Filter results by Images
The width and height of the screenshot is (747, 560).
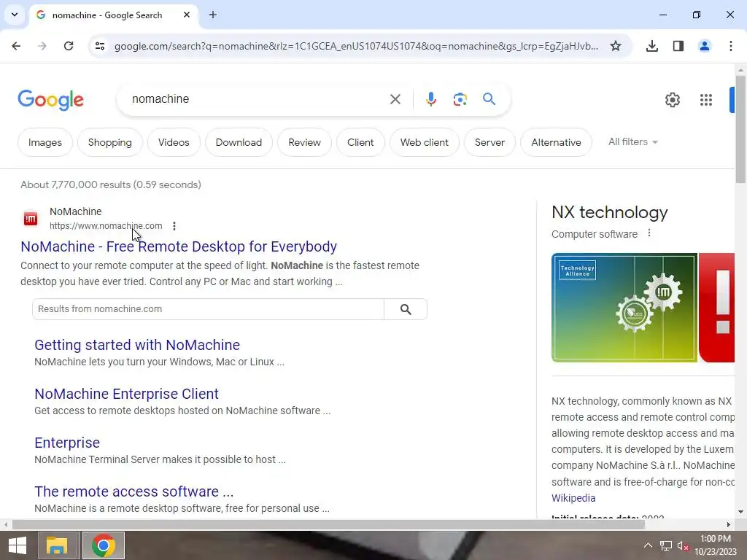[44, 142]
